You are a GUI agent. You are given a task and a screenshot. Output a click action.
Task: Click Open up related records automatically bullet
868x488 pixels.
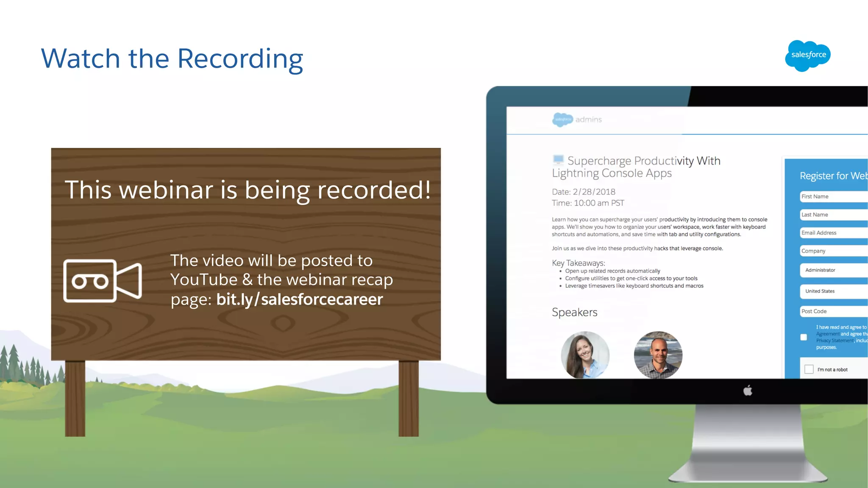(x=612, y=271)
